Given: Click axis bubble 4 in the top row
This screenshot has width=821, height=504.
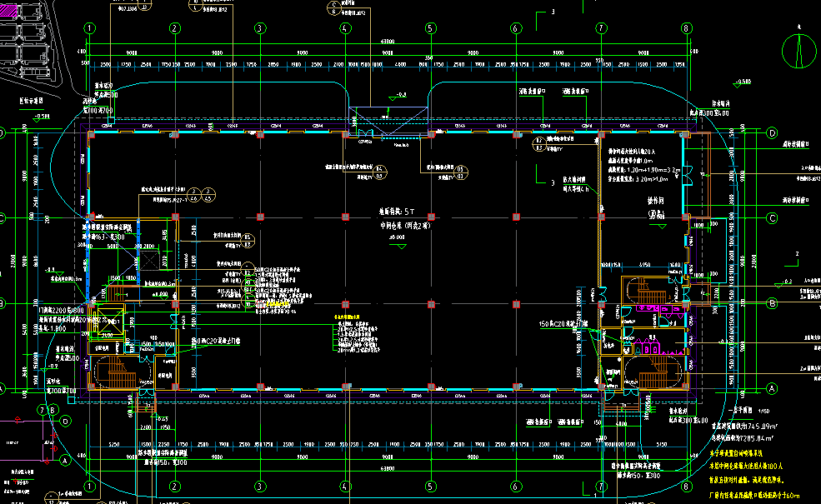Looking at the screenshot, I should pyautogui.click(x=345, y=28).
